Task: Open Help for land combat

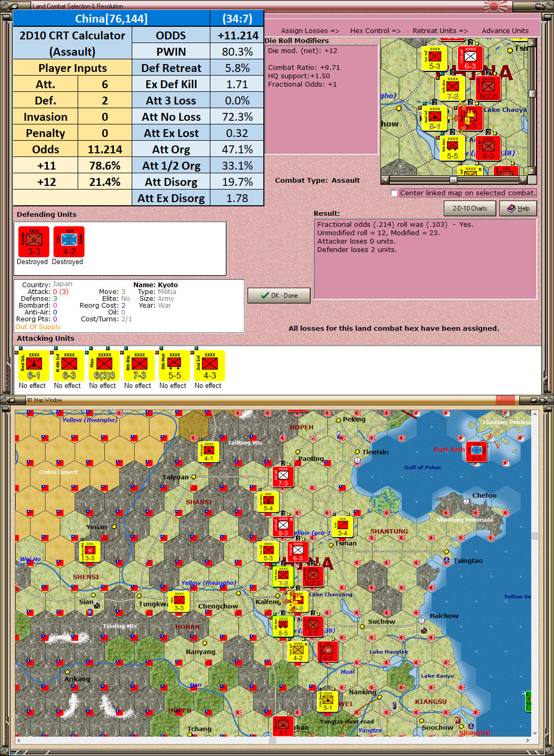Action: click(x=518, y=208)
